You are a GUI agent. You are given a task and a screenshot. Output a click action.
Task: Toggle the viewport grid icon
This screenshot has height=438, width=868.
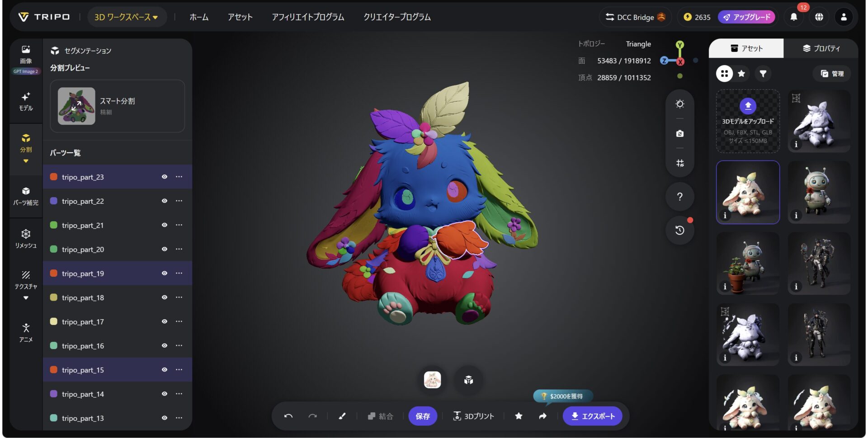click(x=679, y=163)
